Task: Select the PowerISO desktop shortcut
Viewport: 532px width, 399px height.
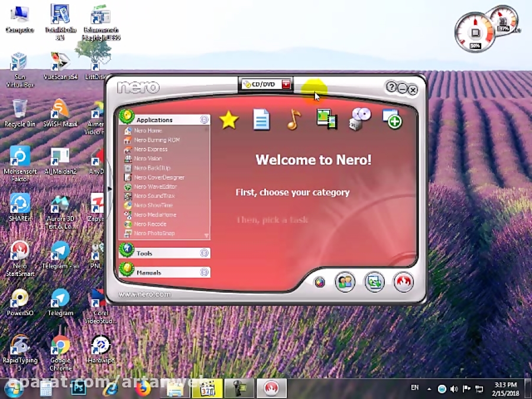Action: [x=20, y=302]
